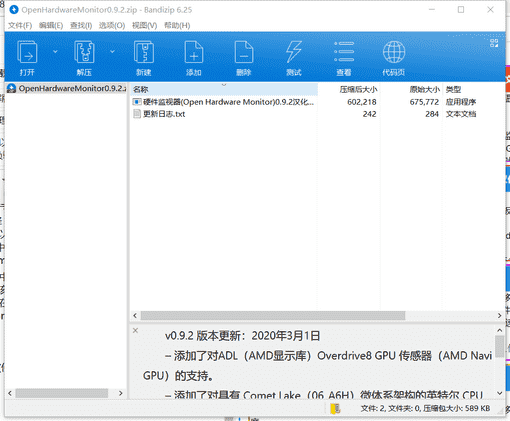Click original size value 675,772

click(424, 102)
